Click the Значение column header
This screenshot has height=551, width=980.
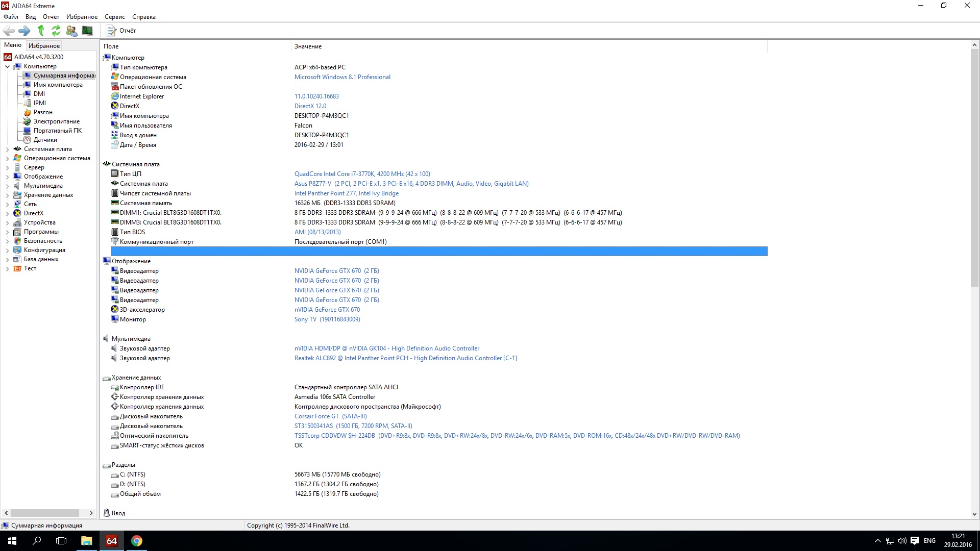[x=529, y=46]
